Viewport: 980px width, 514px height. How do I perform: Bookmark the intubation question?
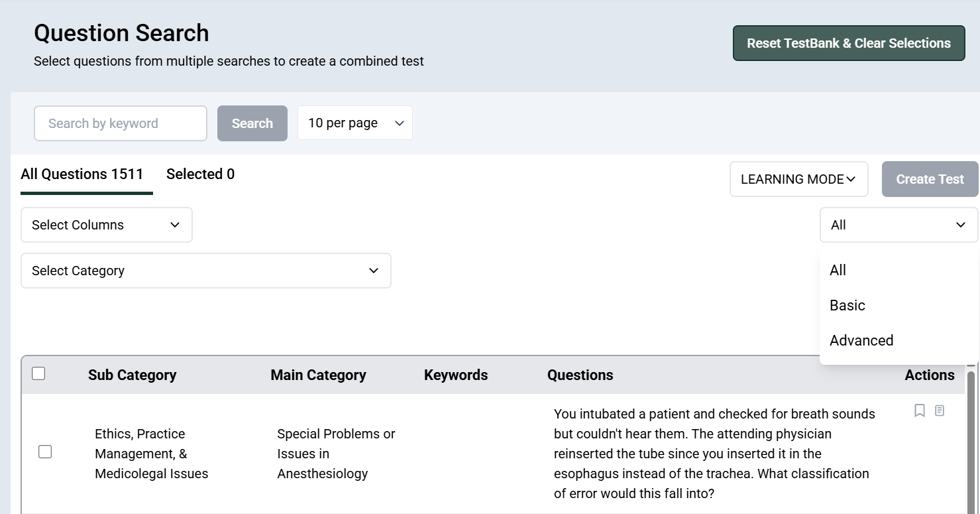tap(920, 411)
